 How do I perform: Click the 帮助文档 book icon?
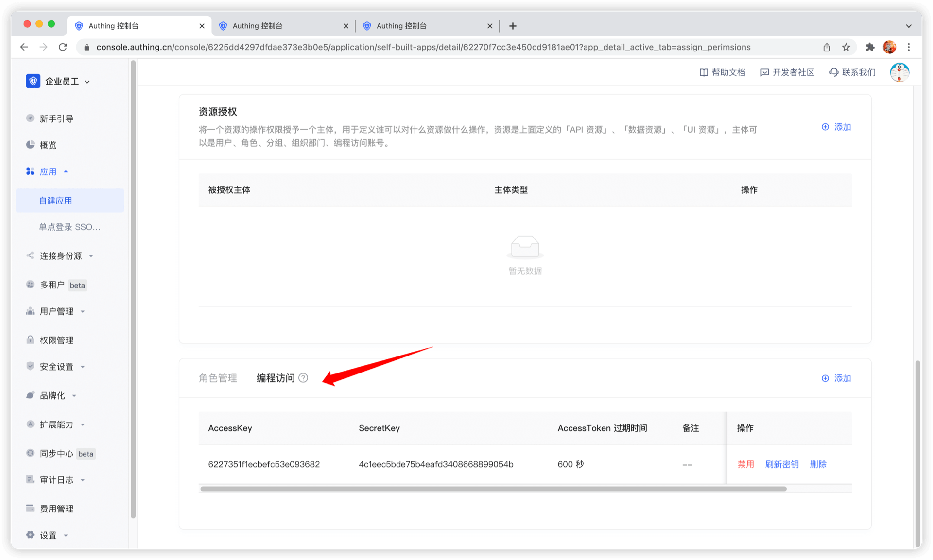pyautogui.click(x=704, y=72)
